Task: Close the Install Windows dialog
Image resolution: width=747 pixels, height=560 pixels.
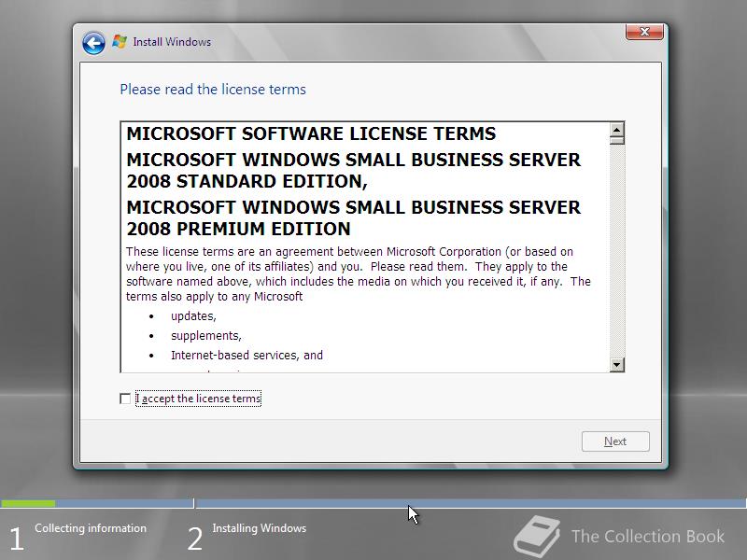Action: point(644,32)
